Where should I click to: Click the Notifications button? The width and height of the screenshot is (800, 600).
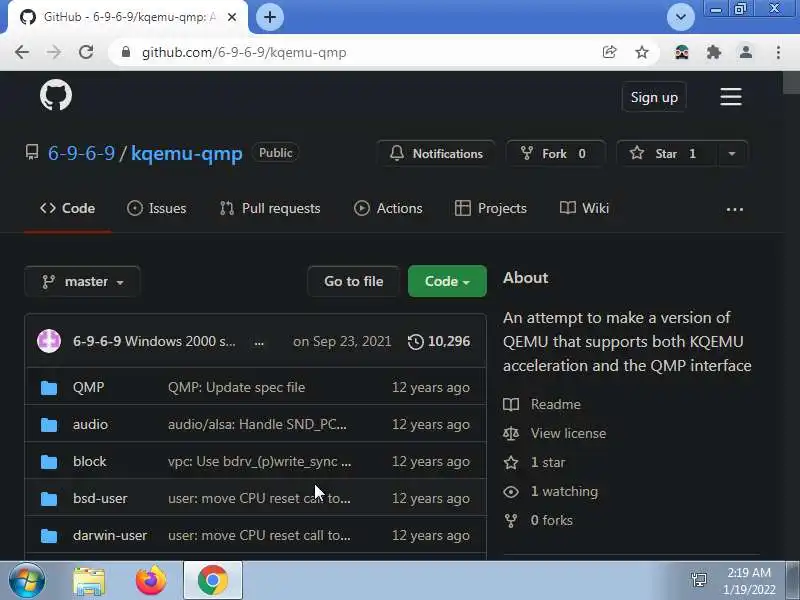click(x=436, y=154)
